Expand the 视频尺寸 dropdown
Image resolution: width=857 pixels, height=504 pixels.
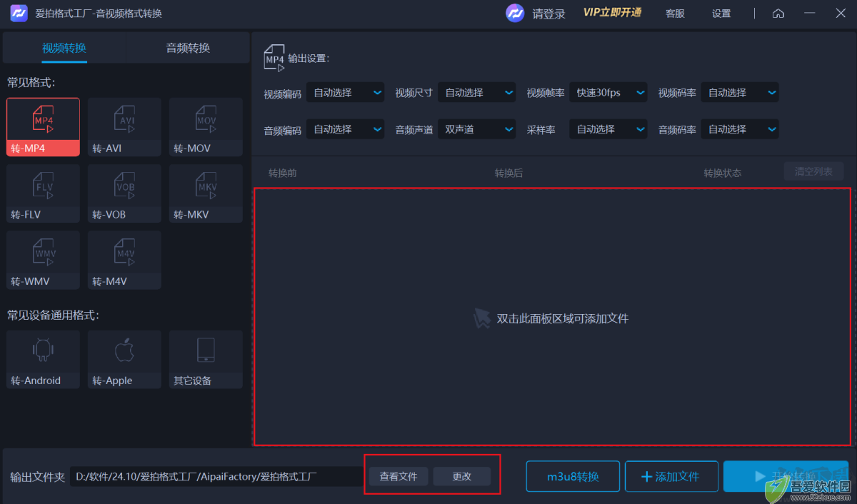476,93
